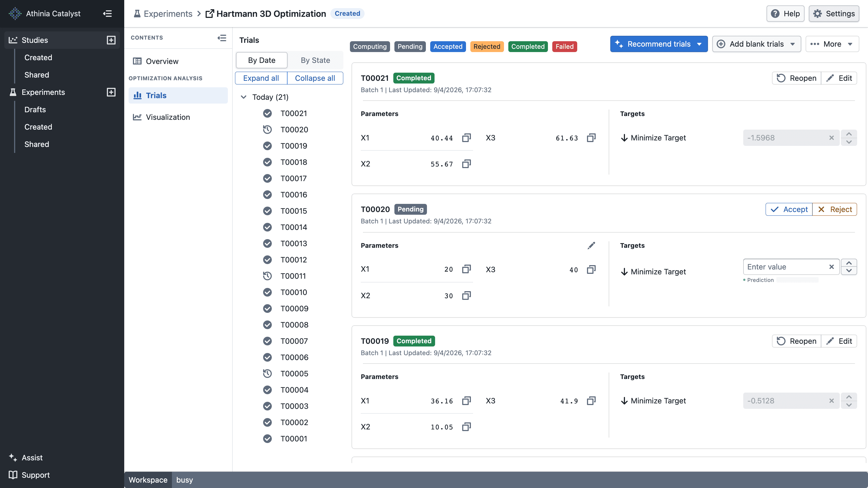
Task: Clear the T00020 target Enter value field
Action: [832, 267]
